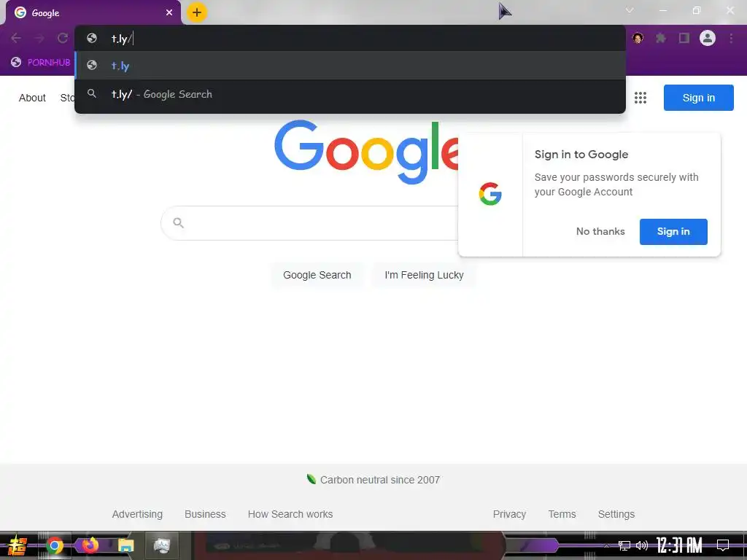This screenshot has width=747, height=560.
Task: Select the t.ly URL suggestion
Action: 350,65
